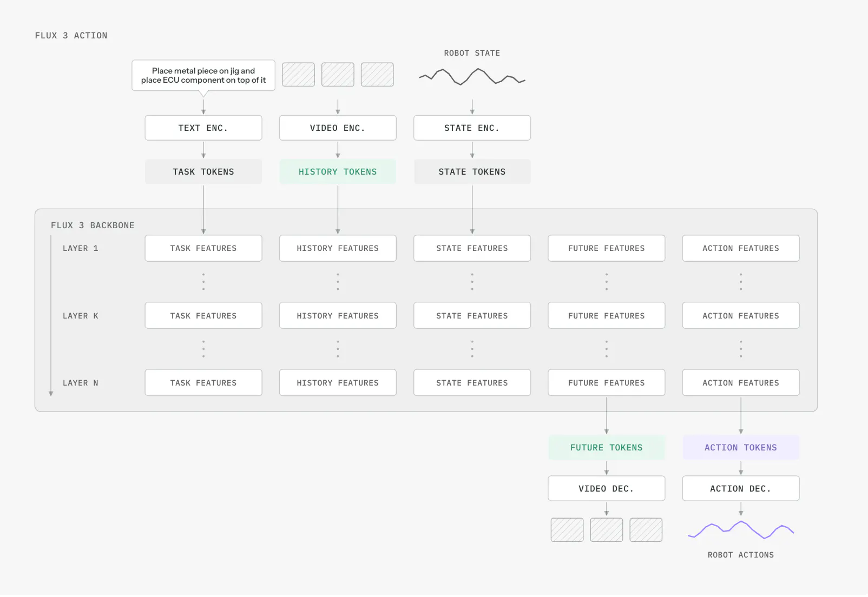Click the TEXT ENC. box
This screenshot has width=868, height=597.
pyautogui.click(x=203, y=128)
